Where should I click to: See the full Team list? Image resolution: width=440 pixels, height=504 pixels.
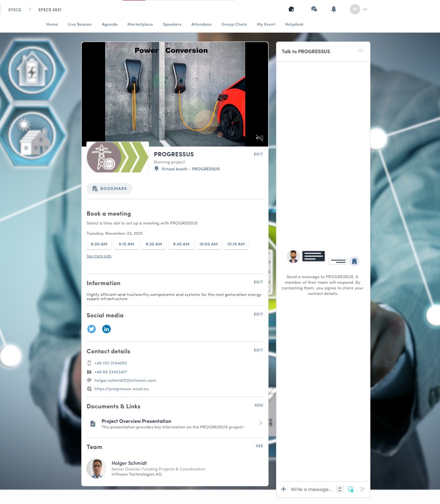(259, 446)
